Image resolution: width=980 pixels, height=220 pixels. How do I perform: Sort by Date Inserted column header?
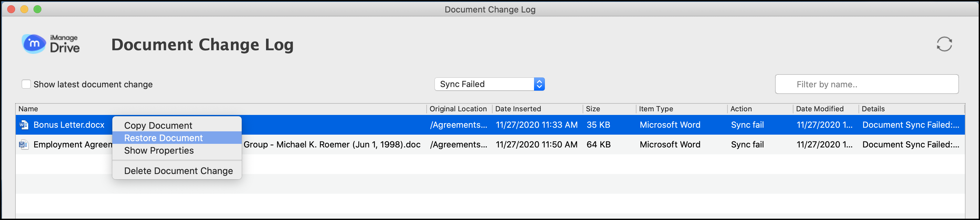(x=518, y=109)
